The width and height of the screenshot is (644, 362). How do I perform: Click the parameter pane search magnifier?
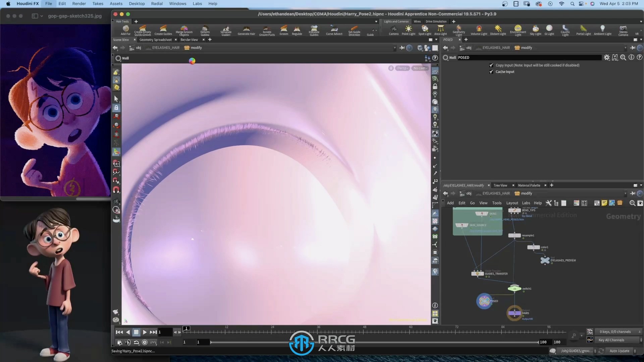point(623,58)
